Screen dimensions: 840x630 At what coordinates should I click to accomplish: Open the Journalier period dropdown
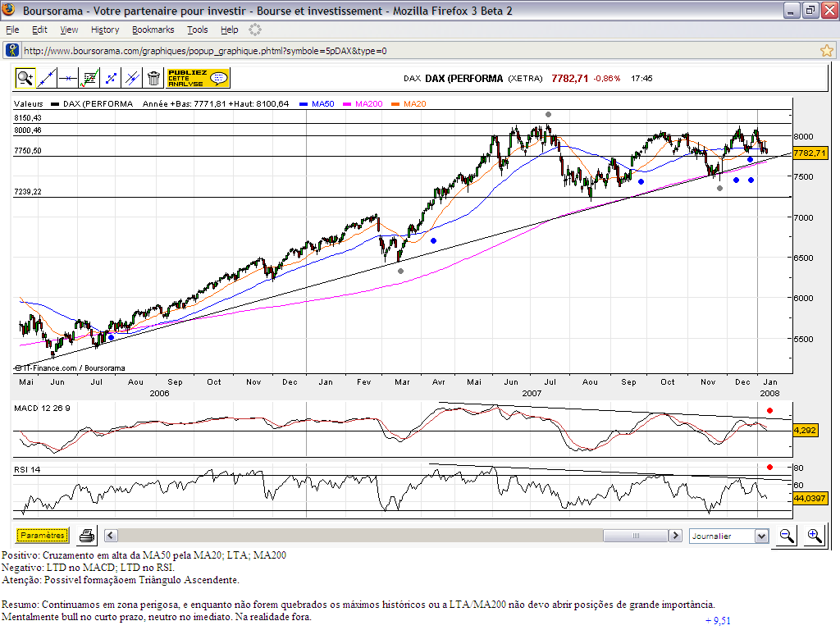pyautogui.click(x=729, y=536)
